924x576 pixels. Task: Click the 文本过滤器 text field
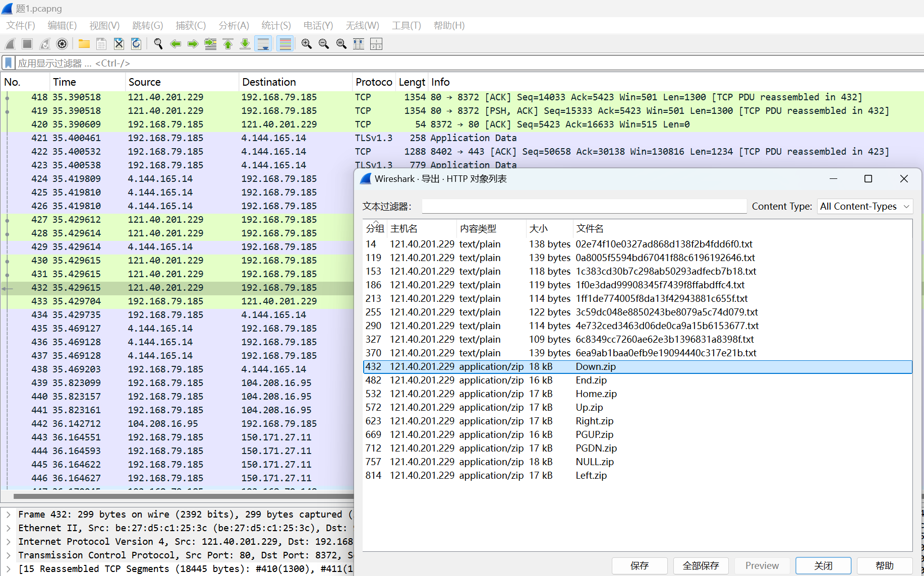584,206
